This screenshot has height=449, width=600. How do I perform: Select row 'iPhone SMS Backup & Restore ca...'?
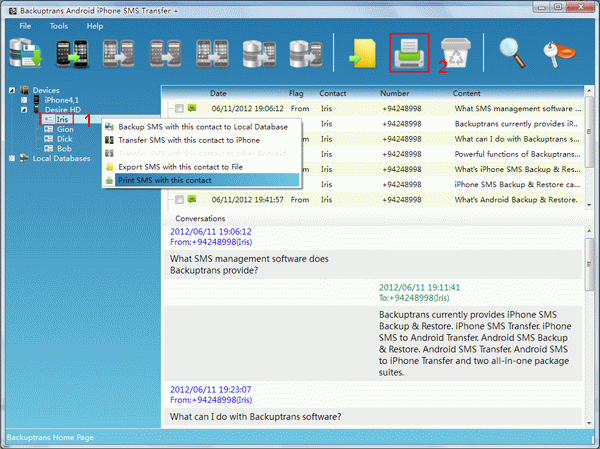pyautogui.click(x=376, y=184)
